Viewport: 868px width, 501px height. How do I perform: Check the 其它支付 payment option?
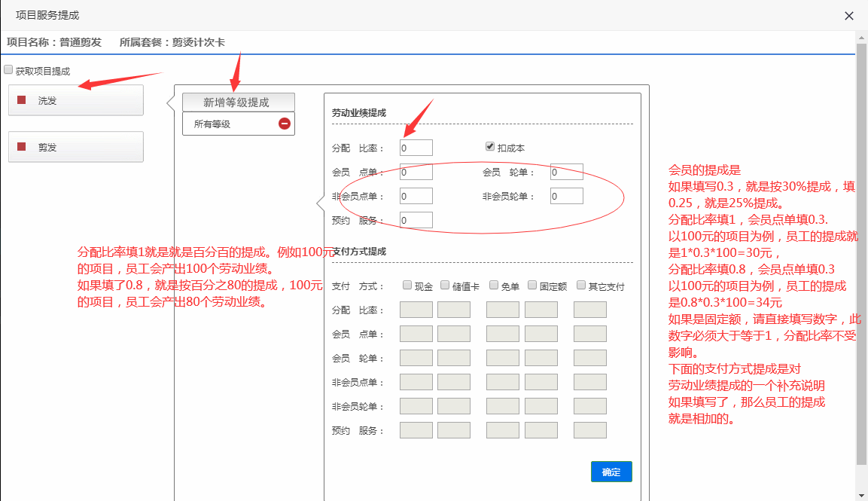[581, 286]
